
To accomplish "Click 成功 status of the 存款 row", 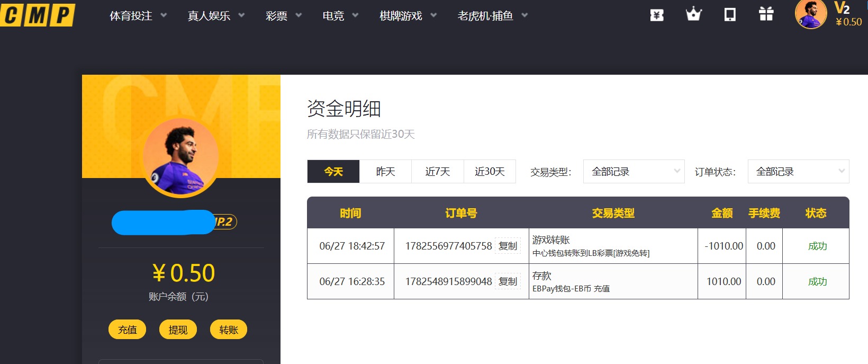I will (817, 281).
